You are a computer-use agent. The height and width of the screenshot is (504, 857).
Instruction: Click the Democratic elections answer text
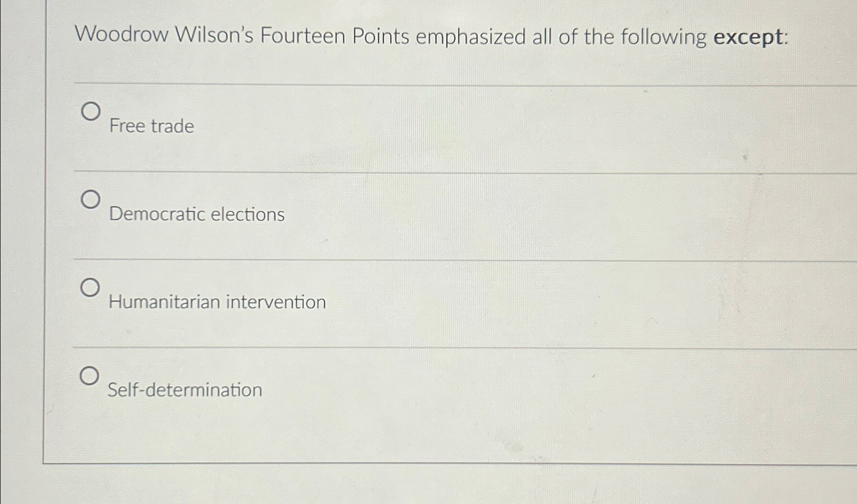[196, 214]
